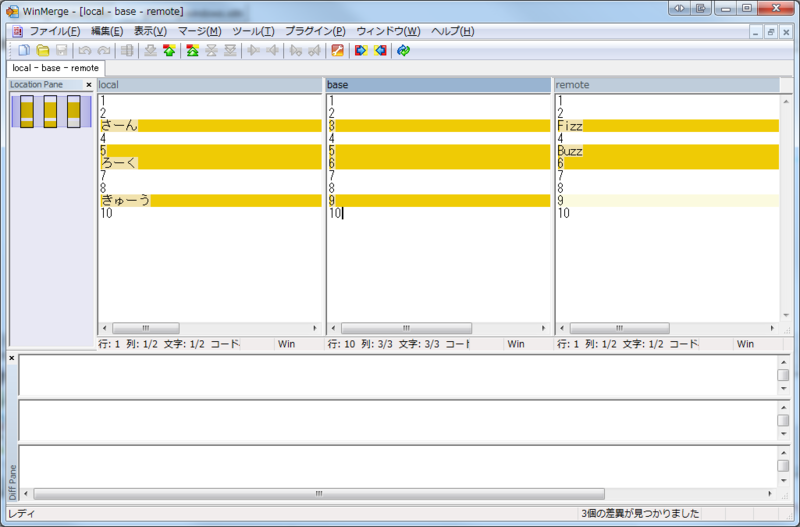This screenshot has height=527, width=800.
Task: Close the Location Pane with its X
Action: click(89, 85)
